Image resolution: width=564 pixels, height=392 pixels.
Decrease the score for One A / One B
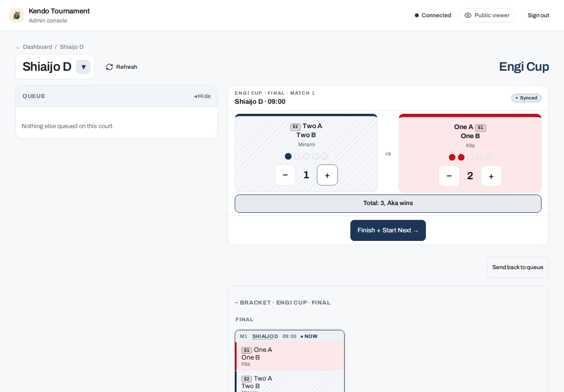(449, 176)
